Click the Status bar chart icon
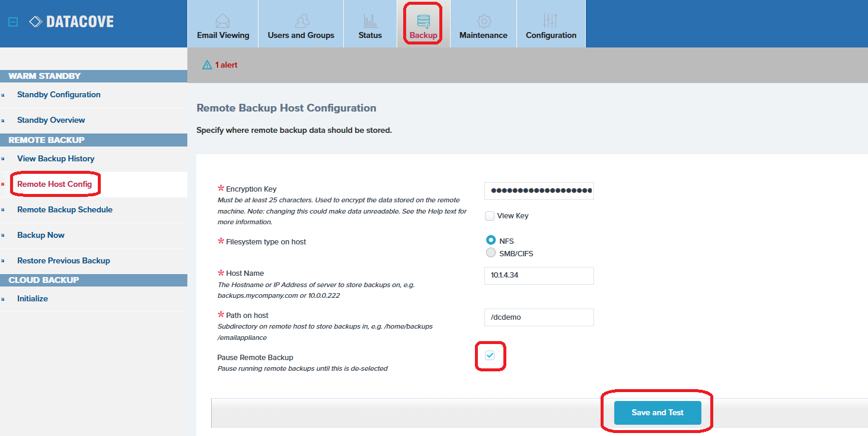Image resolution: width=868 pixels, height=436 pixels. [x=370, y=21]
